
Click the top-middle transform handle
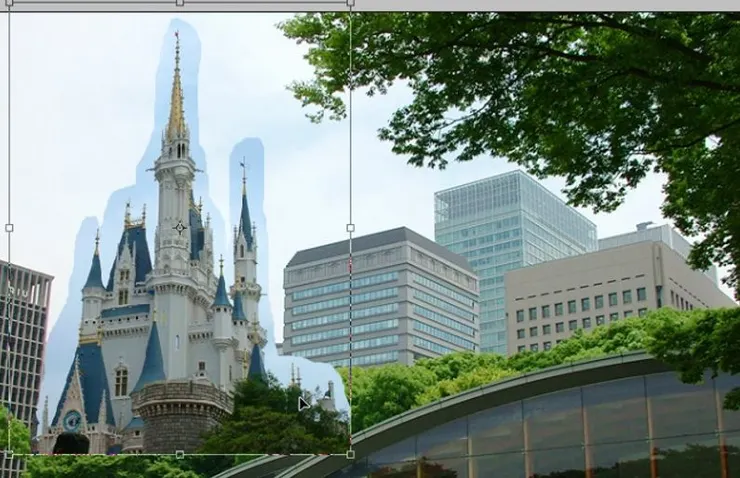(180, 2)
